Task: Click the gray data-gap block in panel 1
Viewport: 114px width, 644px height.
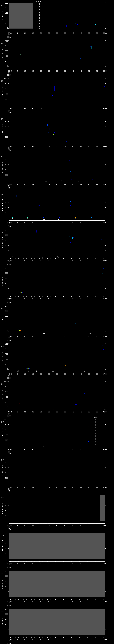Action: click(x=21, y=16)
